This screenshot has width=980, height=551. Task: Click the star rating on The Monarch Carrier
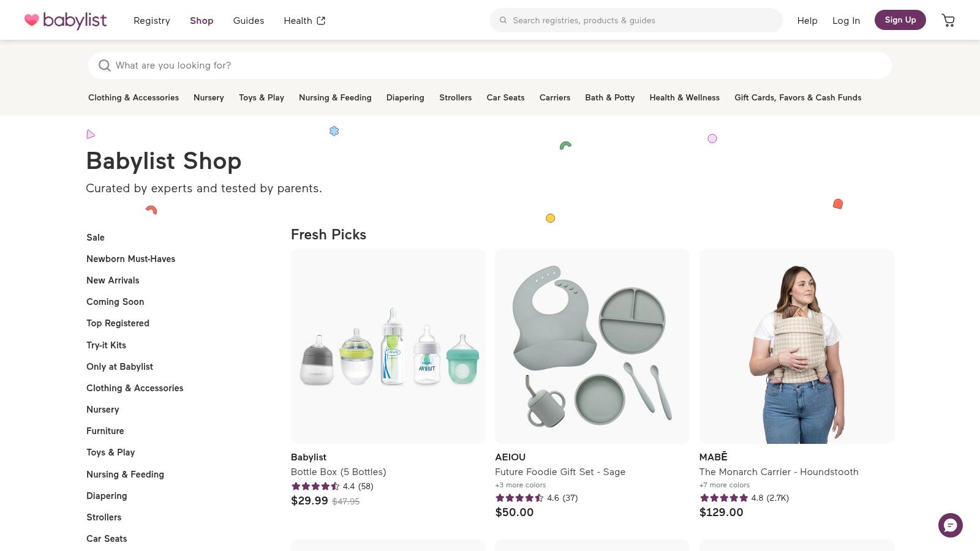pos(723,498)
